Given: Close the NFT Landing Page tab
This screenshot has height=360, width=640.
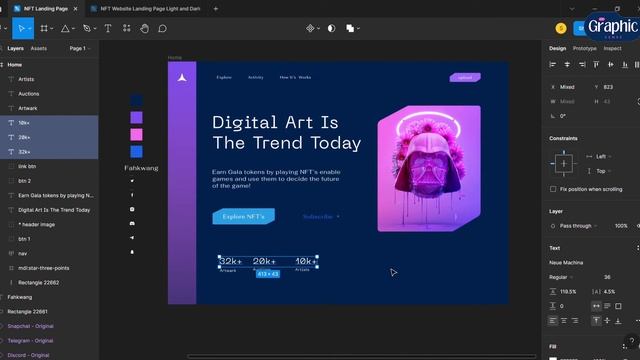Looking at the screenshot, I should pos(76,9).
